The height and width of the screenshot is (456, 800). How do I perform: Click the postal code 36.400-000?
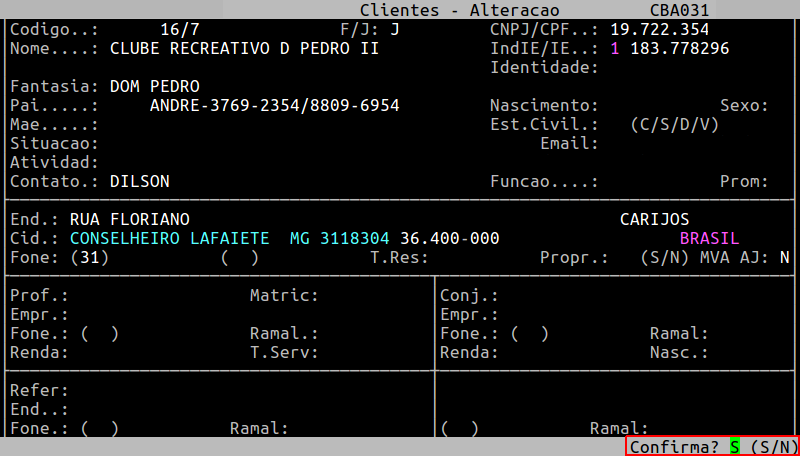[449, 238]
